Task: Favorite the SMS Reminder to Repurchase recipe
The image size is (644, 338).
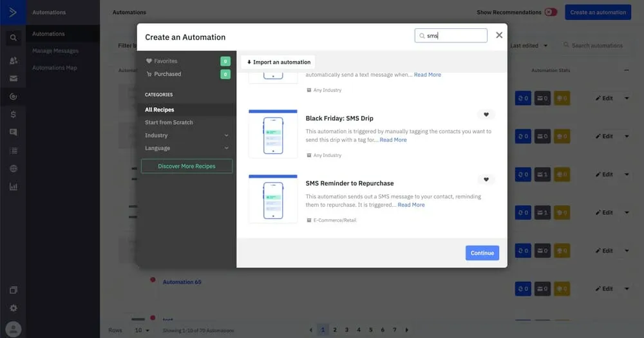Action: [x=486, y=180]
